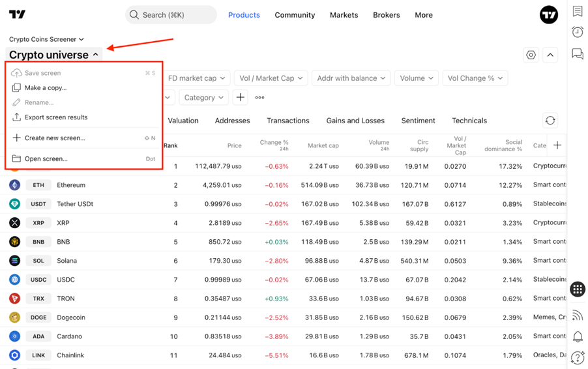The height and width of the screenshot is (369, 588).
Task: Open the Category filter dropdown
Action: [203, 98]
